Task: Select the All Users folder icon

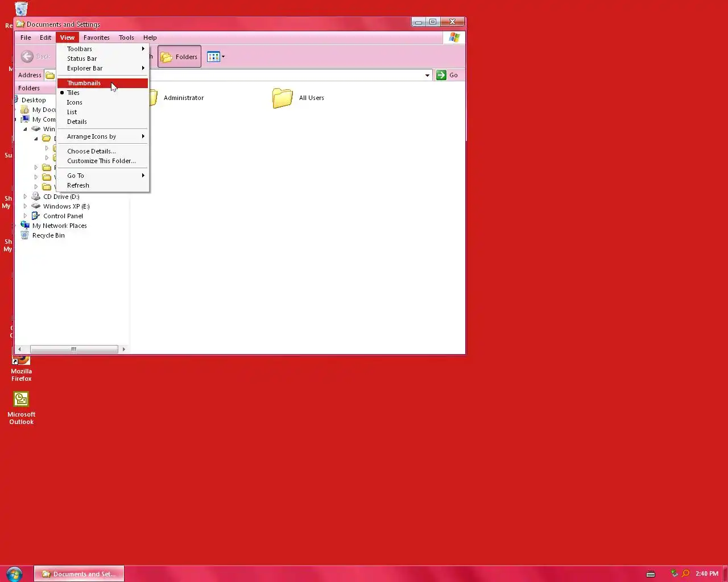Action: 282,98
